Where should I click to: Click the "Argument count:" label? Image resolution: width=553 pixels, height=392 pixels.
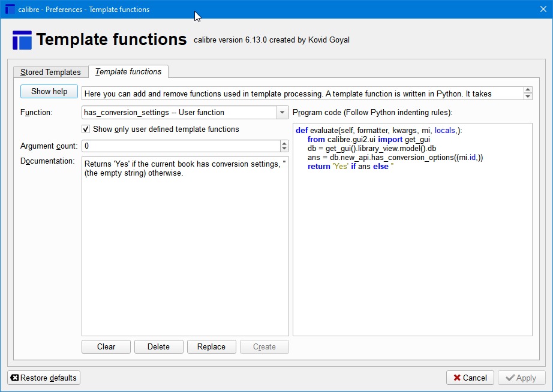point(49,146)
